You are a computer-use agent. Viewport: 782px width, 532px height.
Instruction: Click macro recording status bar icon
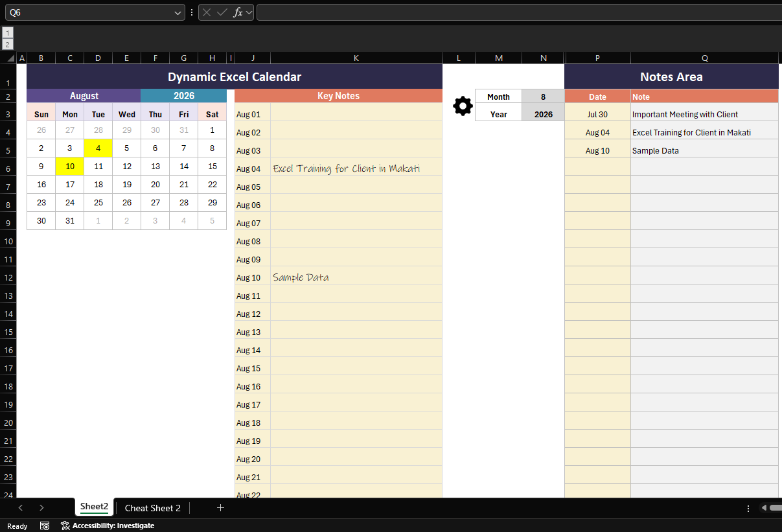pos(45,526)
